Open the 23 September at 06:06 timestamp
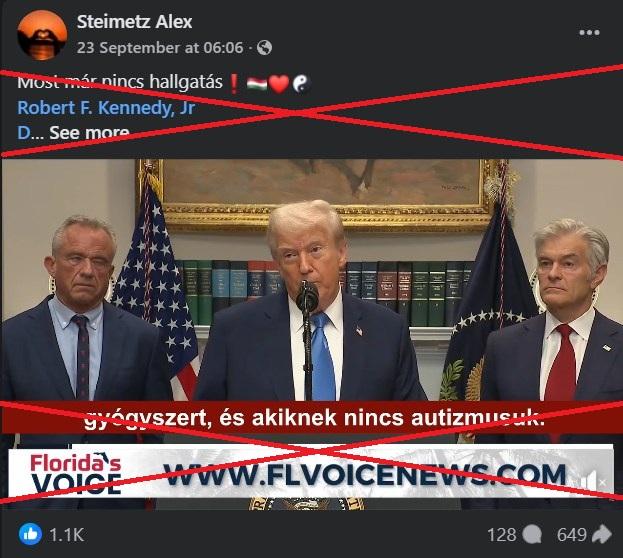Image resolution: width=623 pixels, height=558 pixels. (160, 48)
